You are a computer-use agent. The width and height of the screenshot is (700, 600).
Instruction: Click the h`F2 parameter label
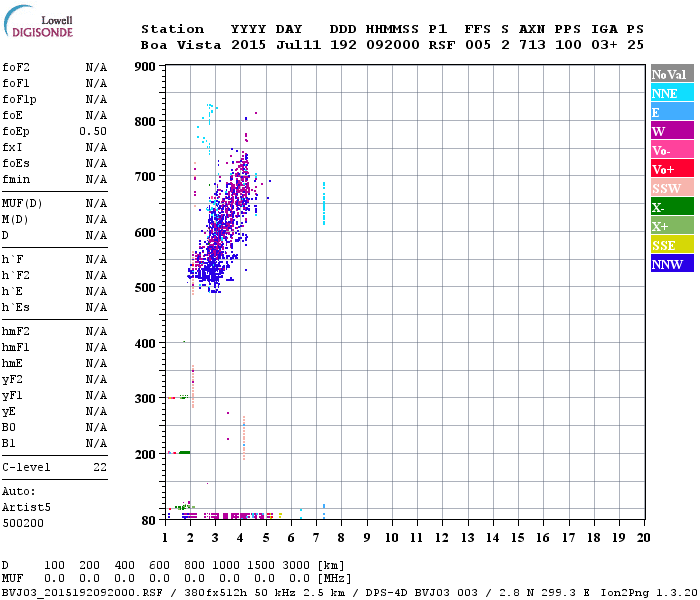(x=16, y=275)
